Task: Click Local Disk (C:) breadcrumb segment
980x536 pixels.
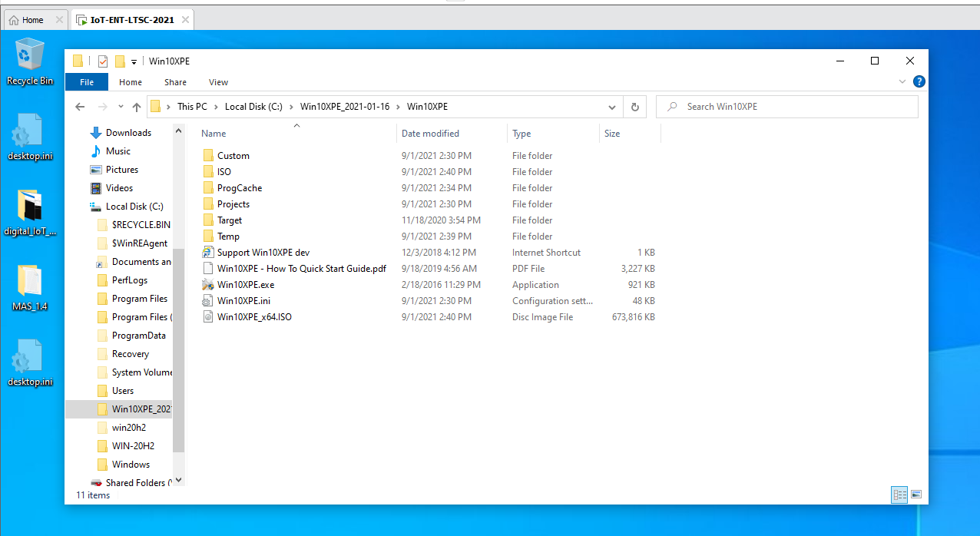Action: click(254, 107)
